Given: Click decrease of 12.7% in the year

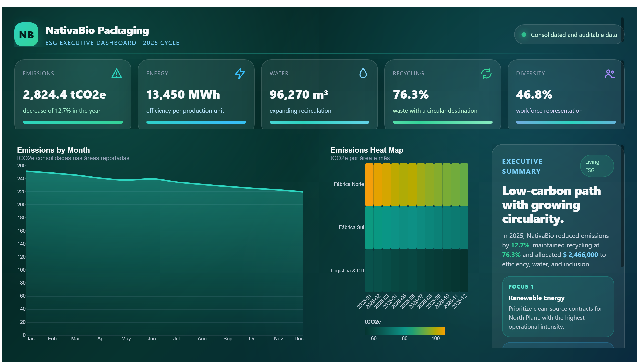Looking at the screenshot, I should 62,110.
